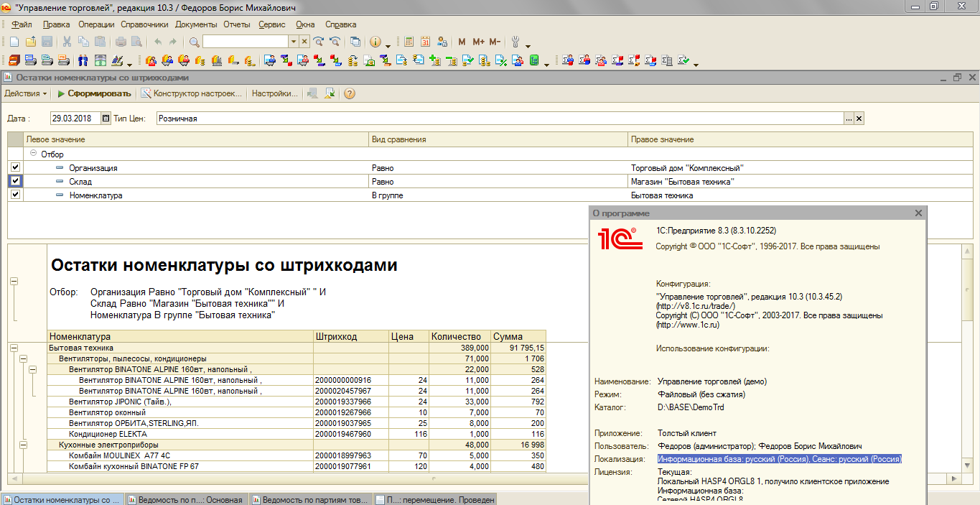Click the magnifier Search icon
This screenshot has height=505, width=980.
click(194, 42)
